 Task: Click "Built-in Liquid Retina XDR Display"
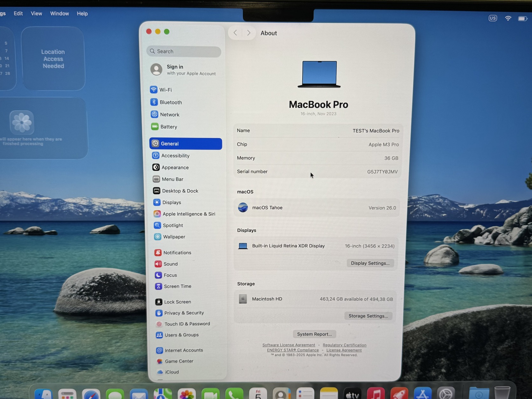288,246
